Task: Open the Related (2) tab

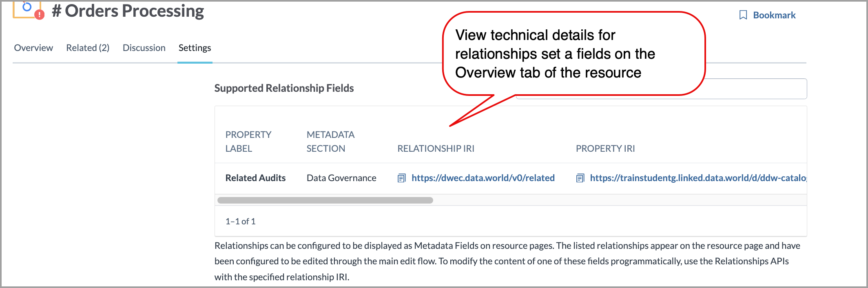Action: click(88, 48)
